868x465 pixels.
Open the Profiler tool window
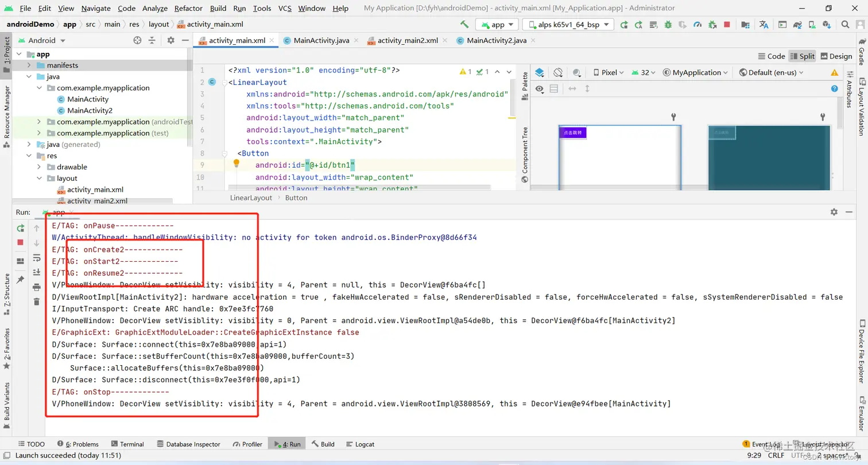pyautogui.click(x=247, y=444)
